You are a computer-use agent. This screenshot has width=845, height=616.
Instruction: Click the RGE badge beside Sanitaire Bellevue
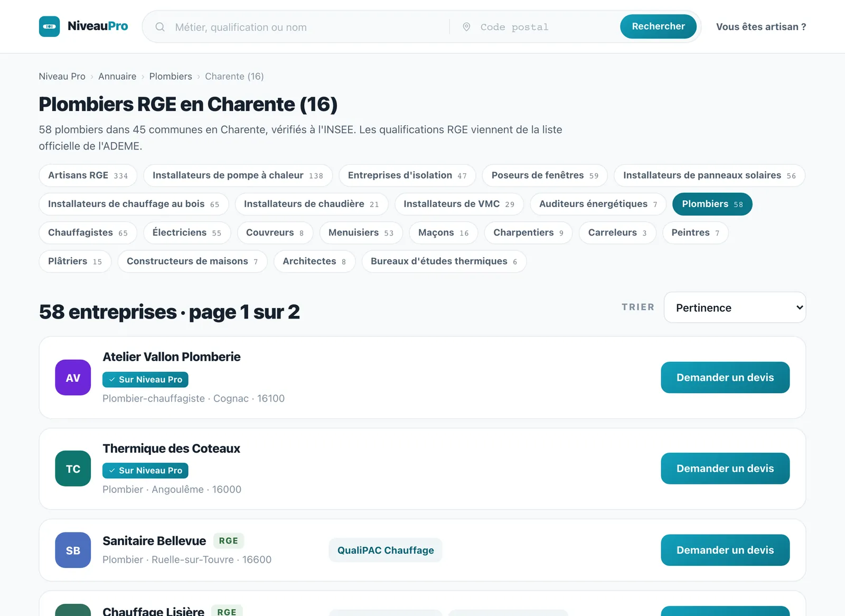click(x=228, y=540)
